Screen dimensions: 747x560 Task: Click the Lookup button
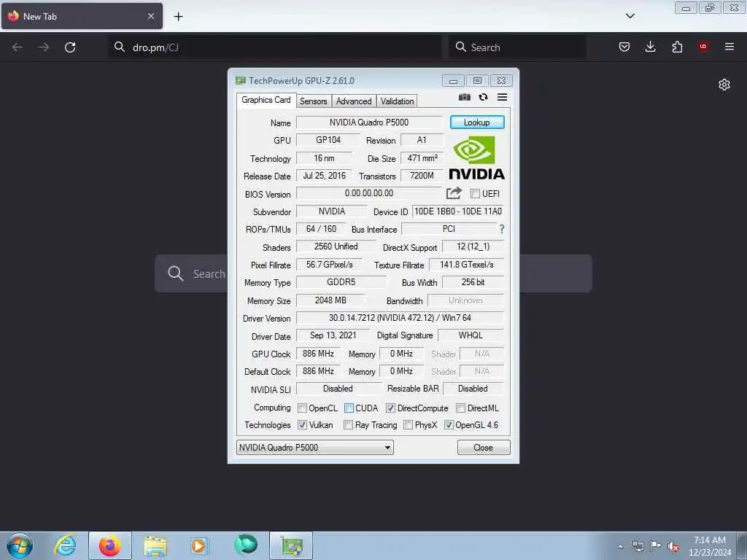477,122
